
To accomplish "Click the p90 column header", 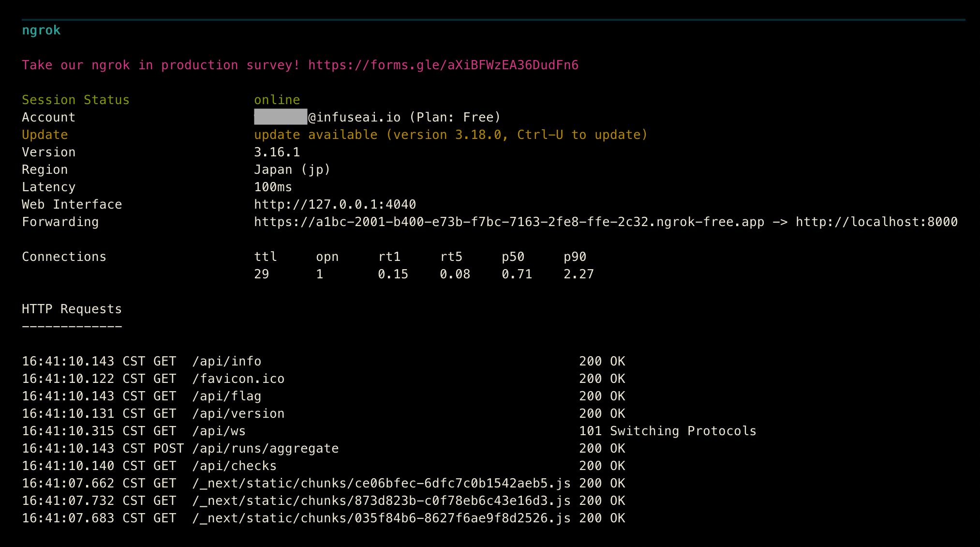I will click(575, 257).
